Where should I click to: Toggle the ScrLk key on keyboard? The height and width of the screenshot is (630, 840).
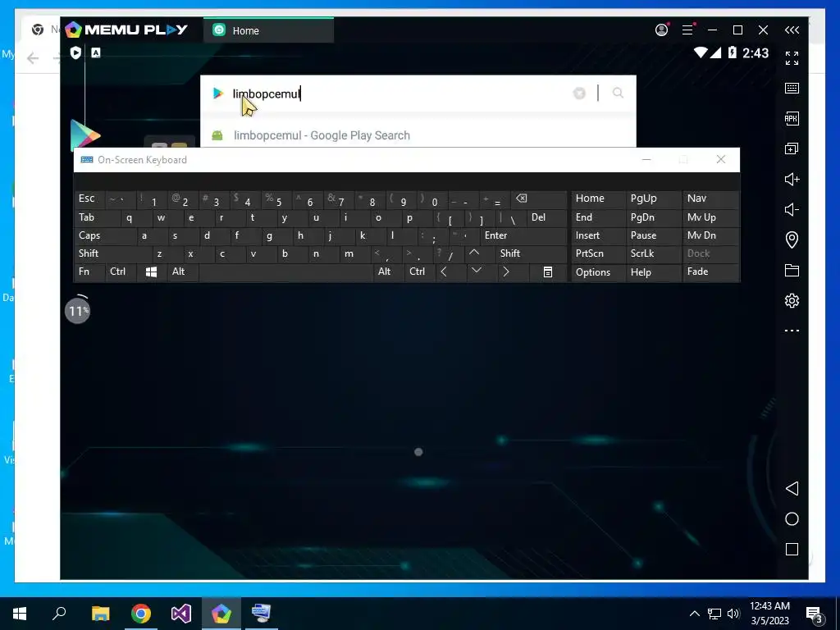[653, 254]
